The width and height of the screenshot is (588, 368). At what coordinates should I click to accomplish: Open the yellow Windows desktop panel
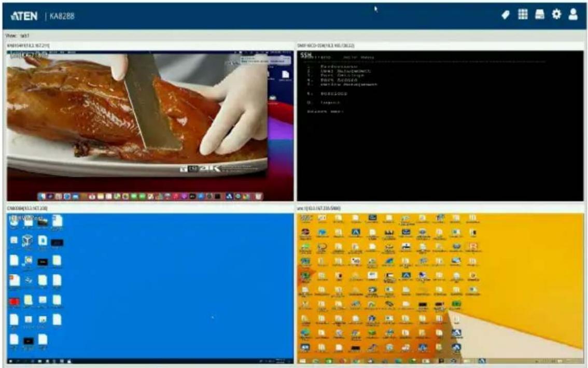click(x=440, y=289)
